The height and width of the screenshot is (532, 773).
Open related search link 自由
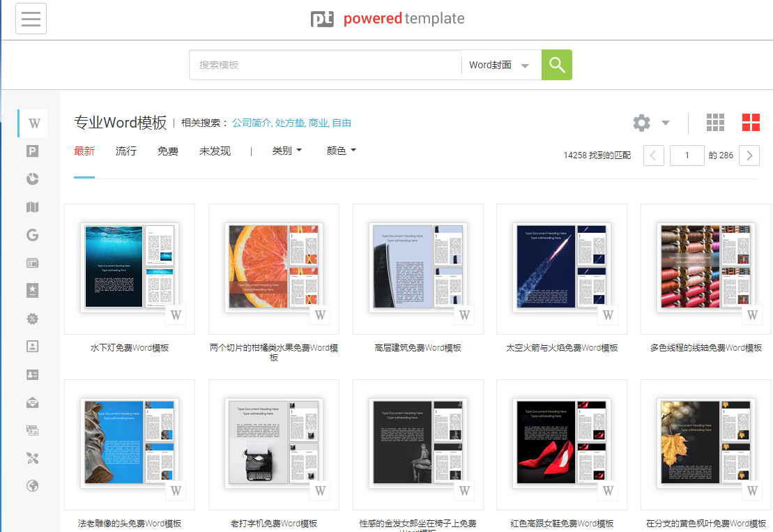coord(341,123)
